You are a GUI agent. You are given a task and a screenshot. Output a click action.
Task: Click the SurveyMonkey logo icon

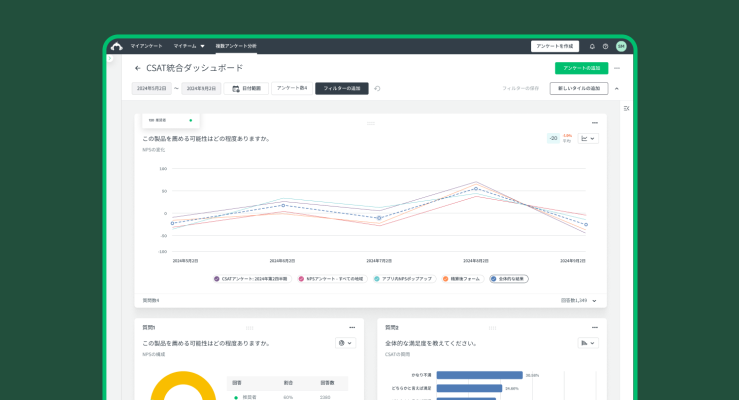point(117,46)
